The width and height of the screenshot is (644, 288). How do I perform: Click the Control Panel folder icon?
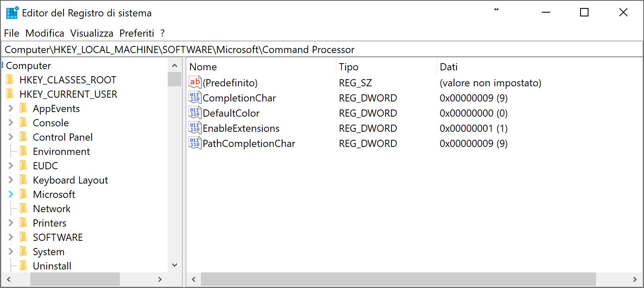pyautogui.click(x=24, y=137)
